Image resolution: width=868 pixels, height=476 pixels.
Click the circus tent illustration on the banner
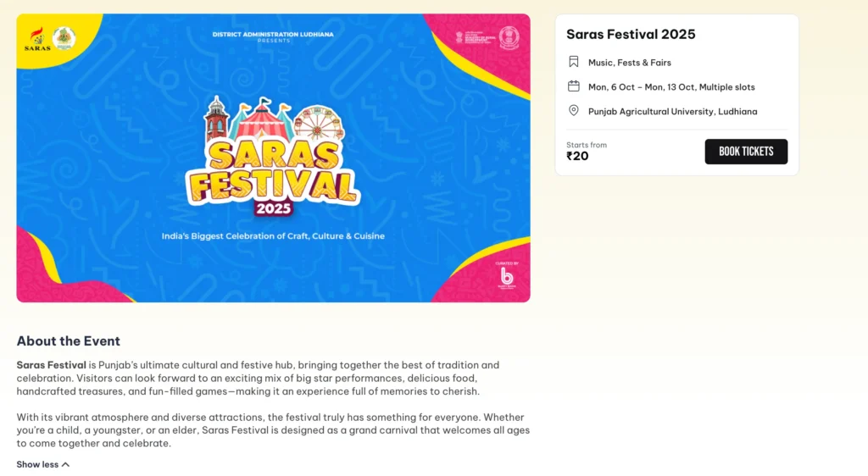[x=262, y=122]
